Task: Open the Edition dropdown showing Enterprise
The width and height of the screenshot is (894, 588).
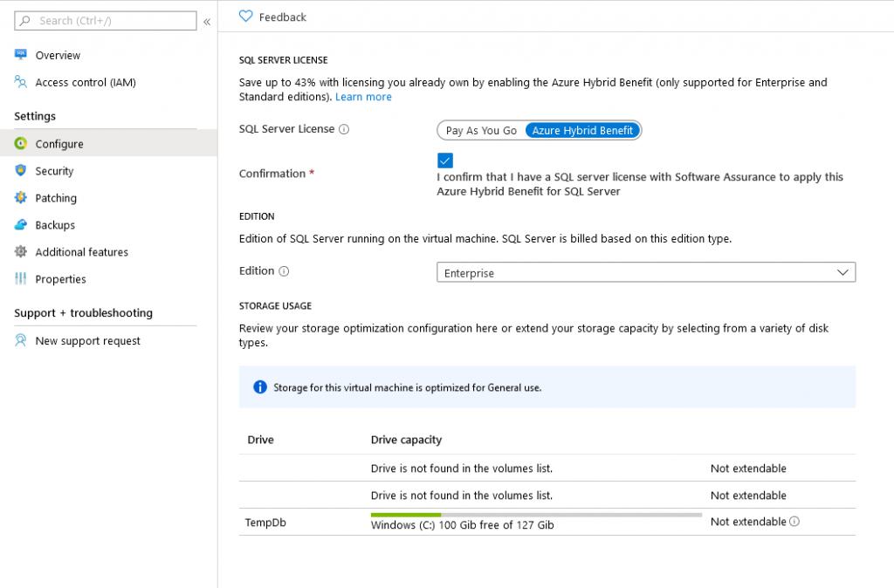Action: pyautogui.click(x=646, y=272)
